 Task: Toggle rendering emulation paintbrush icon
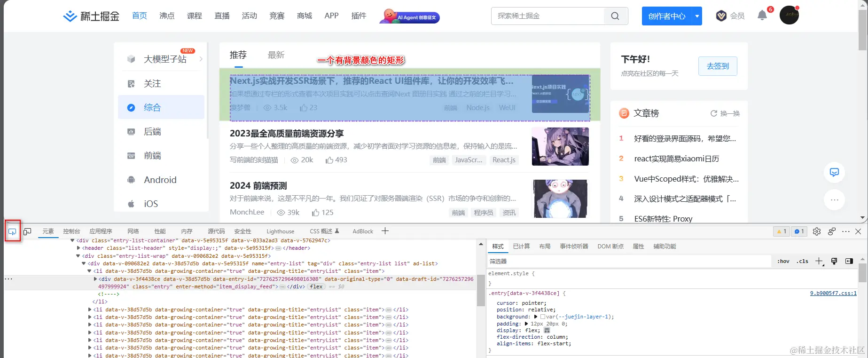tap(834, 261)
